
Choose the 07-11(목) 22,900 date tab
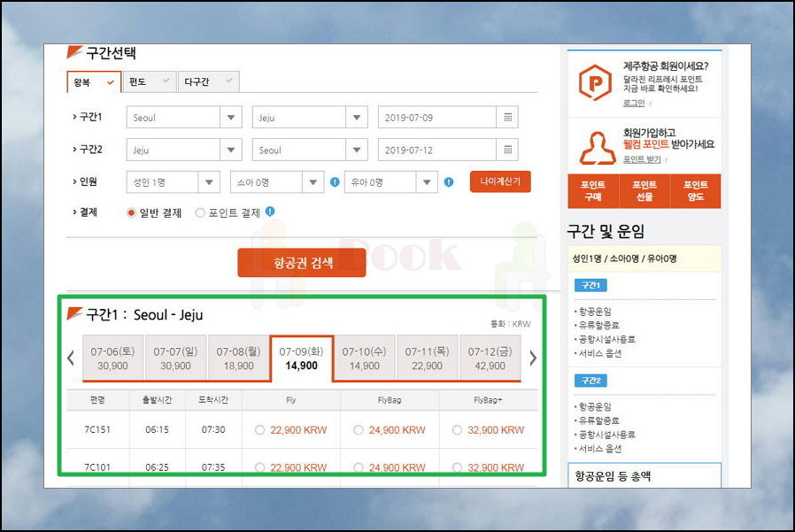point(427,358)
